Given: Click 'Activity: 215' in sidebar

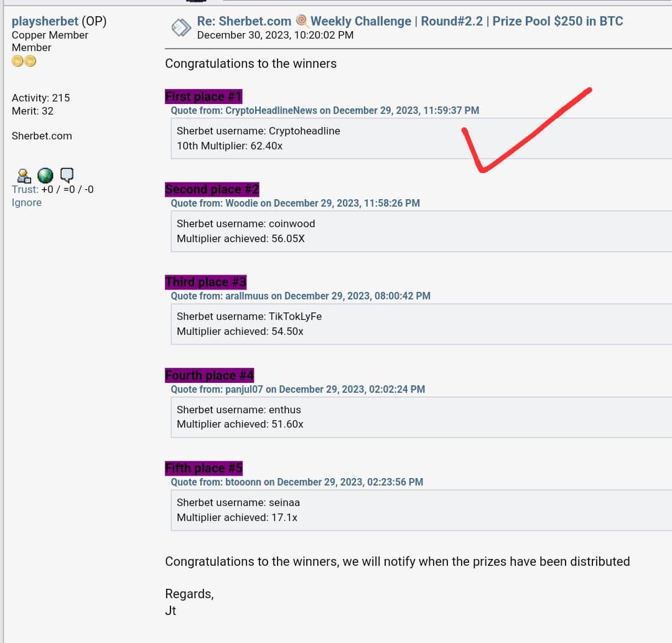Looking at the screenshot, I should 40,98.
